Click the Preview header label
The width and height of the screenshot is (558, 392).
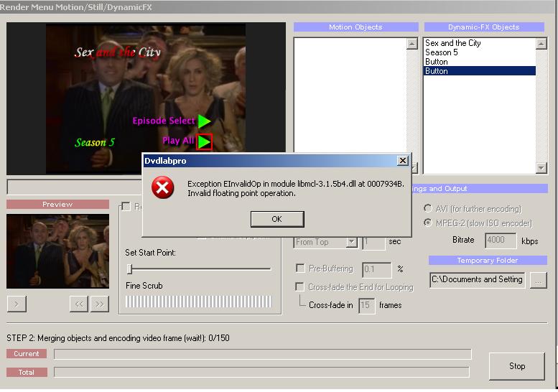(57, 204)
